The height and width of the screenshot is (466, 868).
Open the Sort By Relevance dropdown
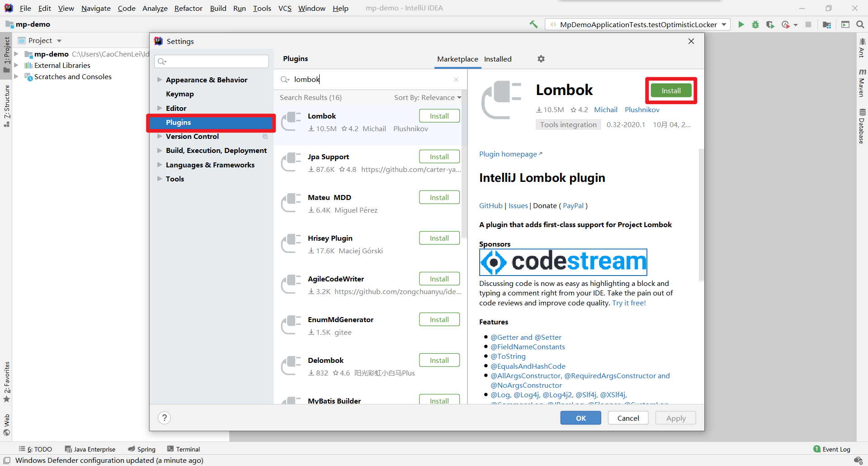428,98
